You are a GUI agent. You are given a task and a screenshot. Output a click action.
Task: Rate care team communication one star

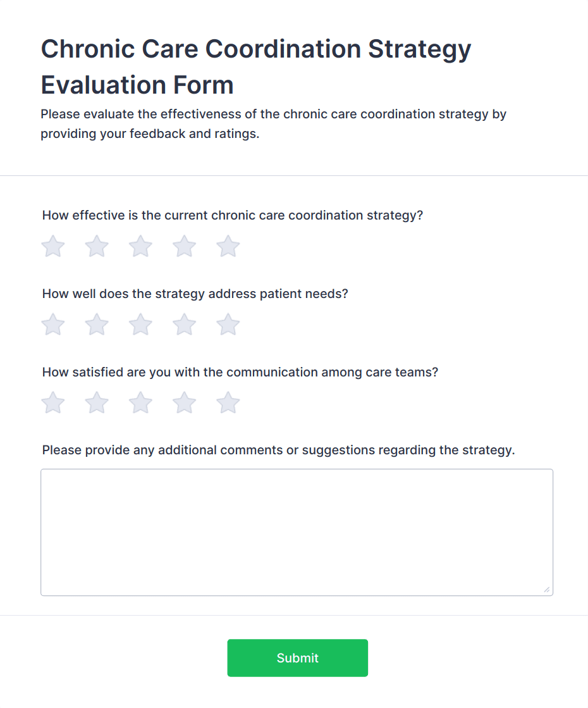coord(52,402)
